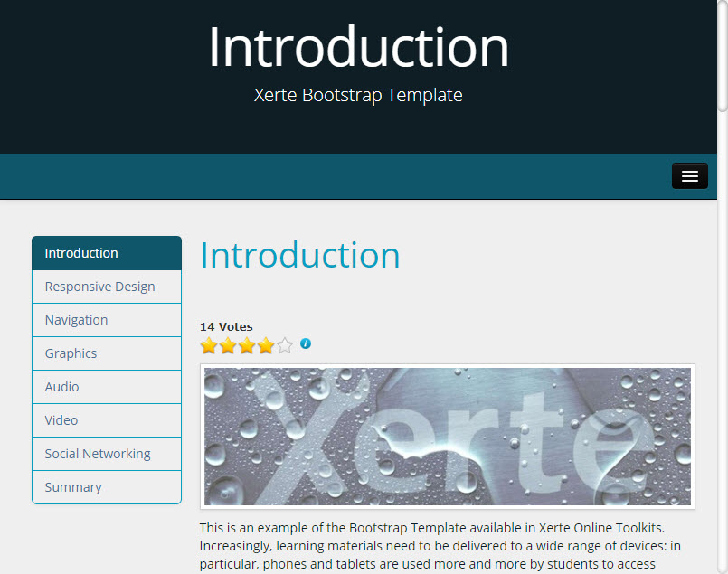Rate two stars on the rating
Viewport: 728px width, 574px height.
tap(228, 345)
